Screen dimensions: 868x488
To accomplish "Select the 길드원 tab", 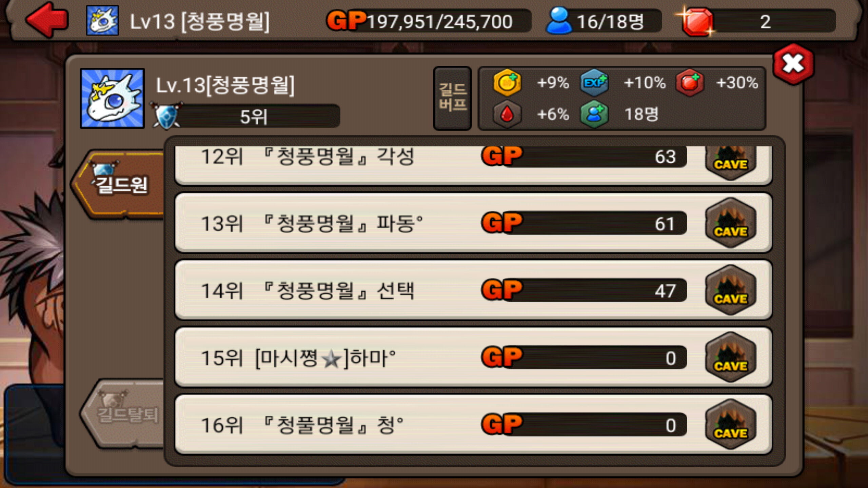I will click(119, 184).
